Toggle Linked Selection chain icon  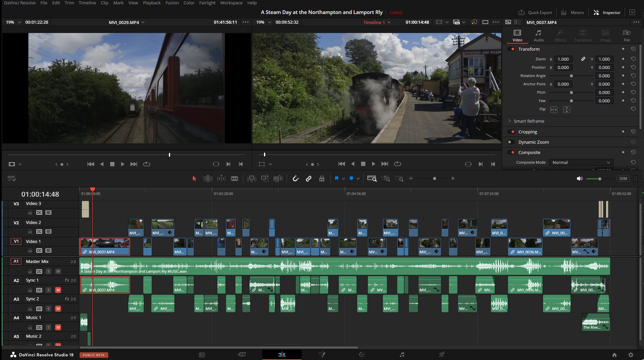[x=309, y=179]
